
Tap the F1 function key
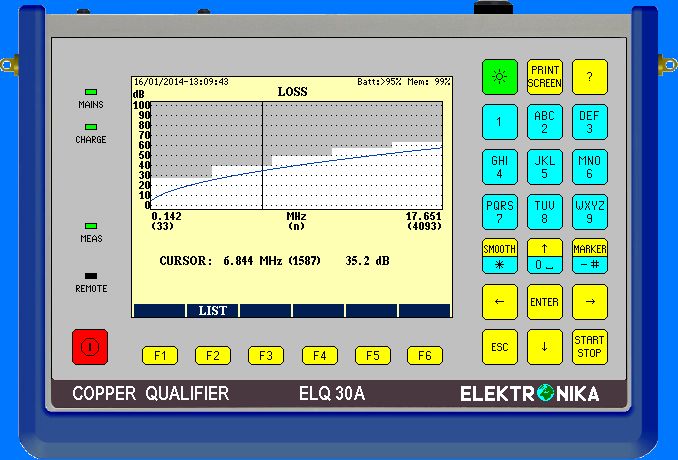[x=160, y=355]
